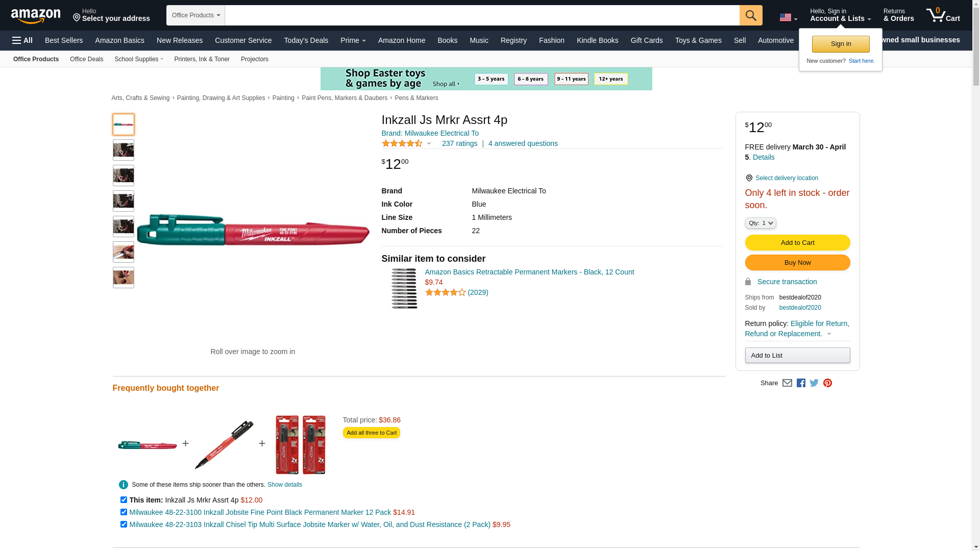Screen dimensions: 980x551
Task: Uncheck the Milwaukee 48-22-3100 Fine Point checkbox
Action: (x=124, y=512)
